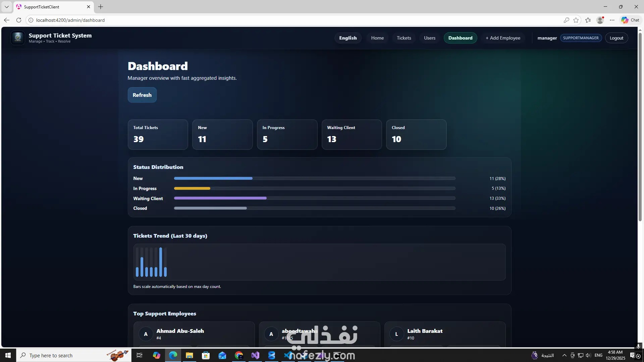This screenshot has height=362, width=644.
Task: Expand the browser tab search chevron
Action: coord(6,7)
